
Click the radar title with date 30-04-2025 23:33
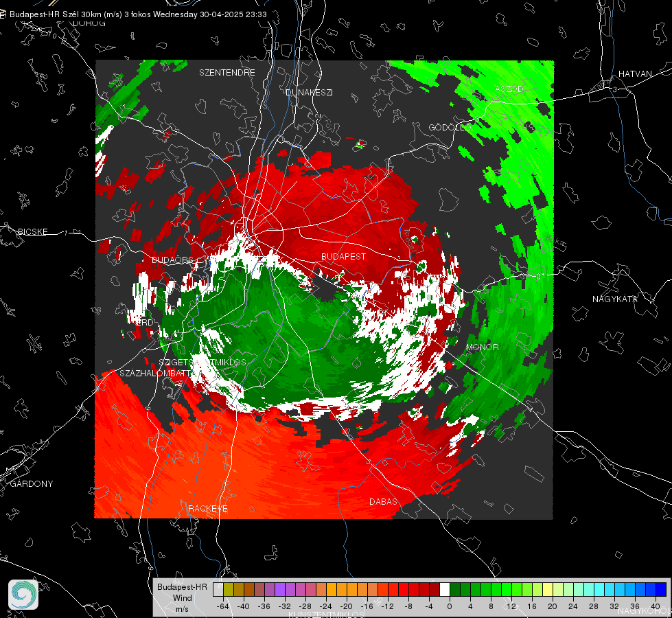pyautogui.click(x=138, y=14)
